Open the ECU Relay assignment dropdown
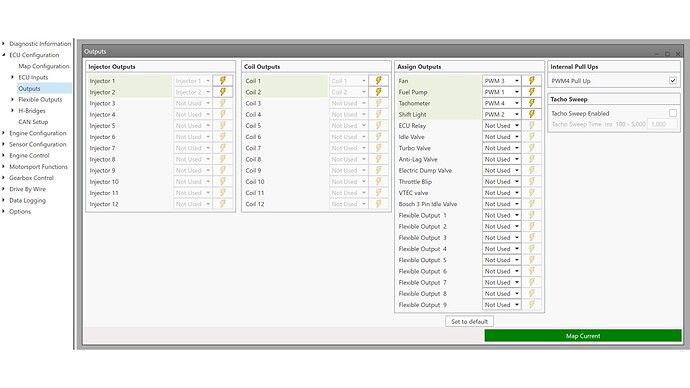 pyautogui.click(x=502, y=125)
